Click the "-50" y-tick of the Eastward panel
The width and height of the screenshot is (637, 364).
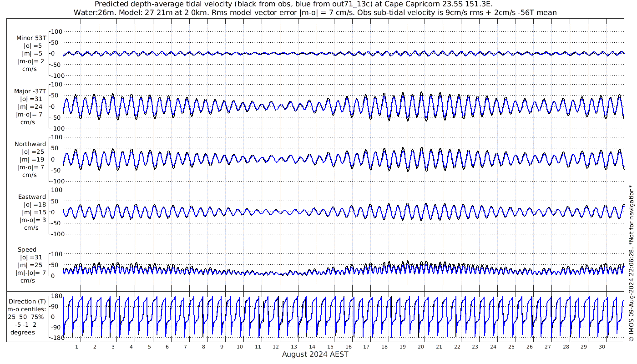tap(56, 223)
